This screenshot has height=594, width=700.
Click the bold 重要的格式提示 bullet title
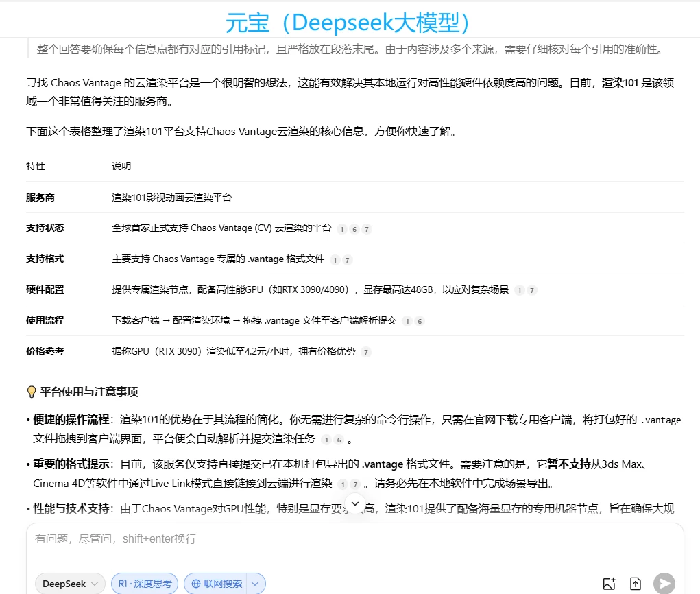coord(71,464)
